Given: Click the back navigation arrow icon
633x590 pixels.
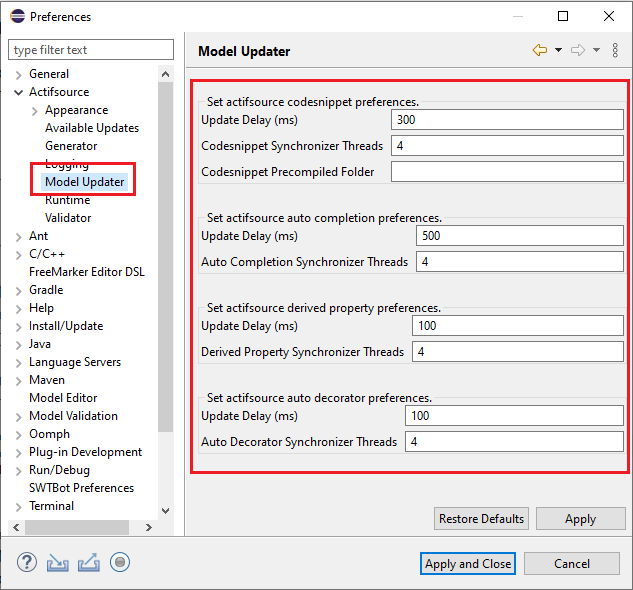Looking at the screenshot, I should pos(540,50).
